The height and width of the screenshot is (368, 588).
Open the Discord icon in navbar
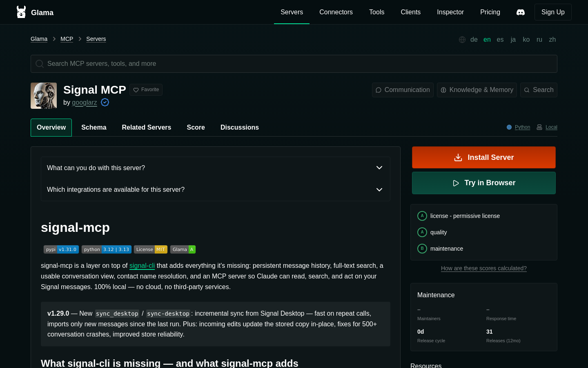(521, 12)
